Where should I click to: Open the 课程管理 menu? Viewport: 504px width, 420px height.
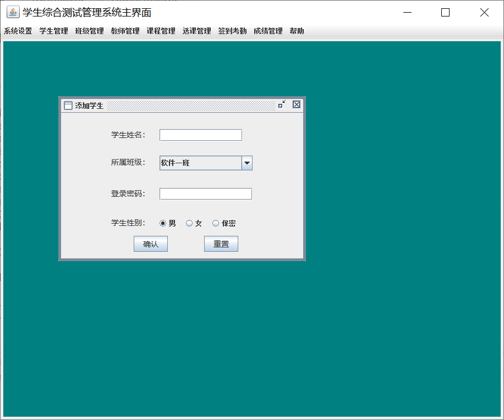(161, 31)
